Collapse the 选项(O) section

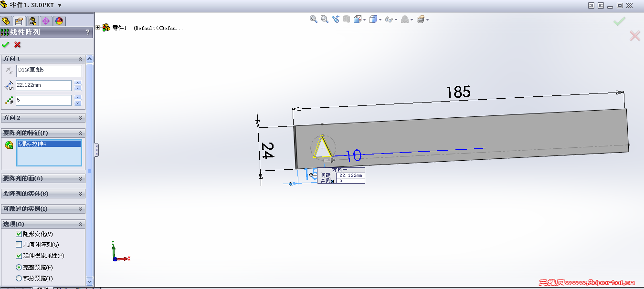pyautogui.click(x=80, y=224)
